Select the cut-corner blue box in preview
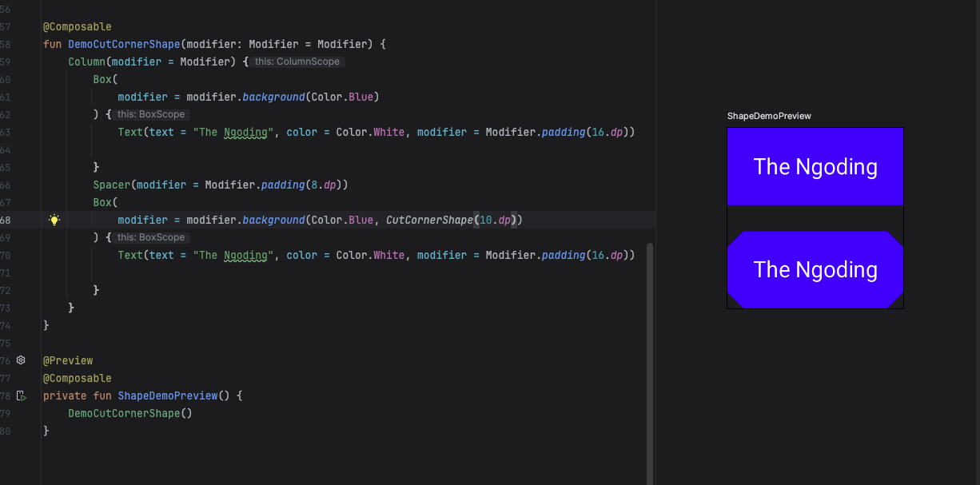980x485 pixels. click(x=815, y=269)
